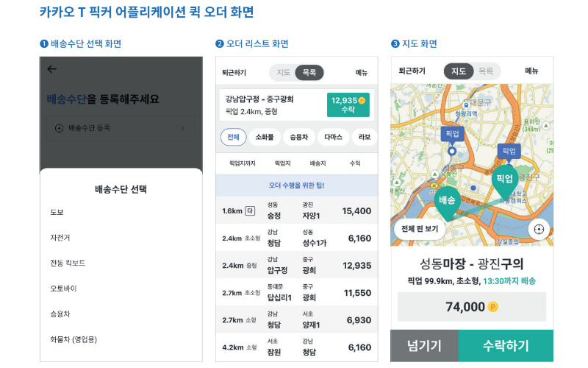This screenshot has width=588, height=368.
Task: Select the 라보 filter chip
Action: click(x=365, y=137)
